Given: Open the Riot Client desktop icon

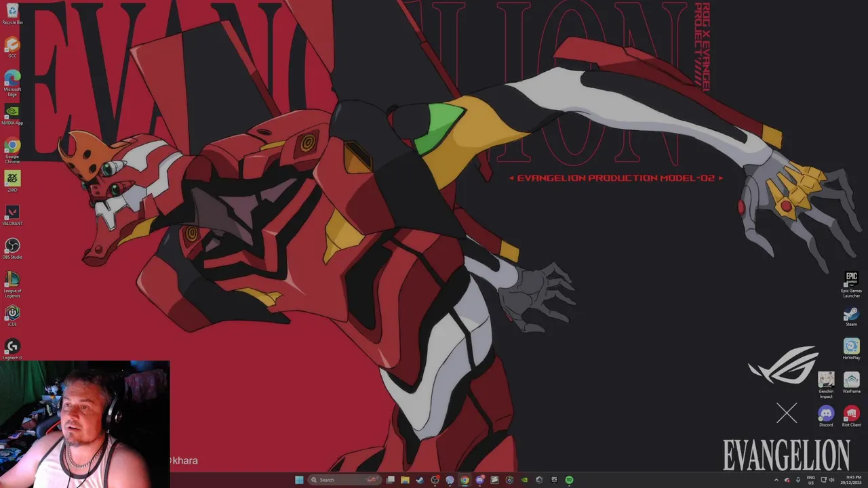Looking at the screenshot, I should click(x=851, y=416).
